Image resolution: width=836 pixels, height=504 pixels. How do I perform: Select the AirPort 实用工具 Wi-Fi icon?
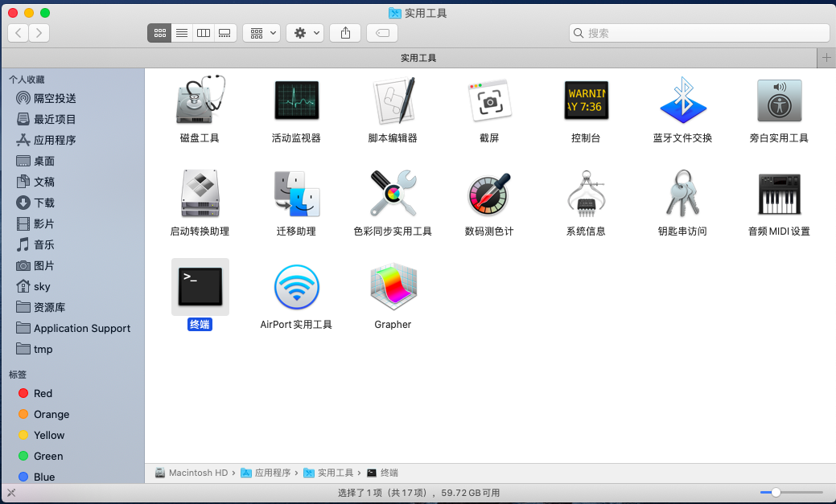pyautogui.click(x=296, y=287)
